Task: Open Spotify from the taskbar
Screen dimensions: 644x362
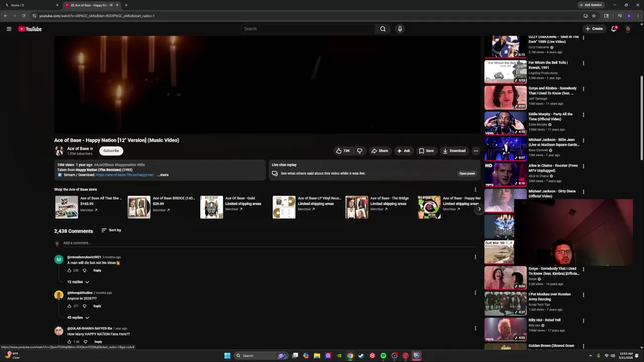Action: pyautogui.click(x=383, y=355)
